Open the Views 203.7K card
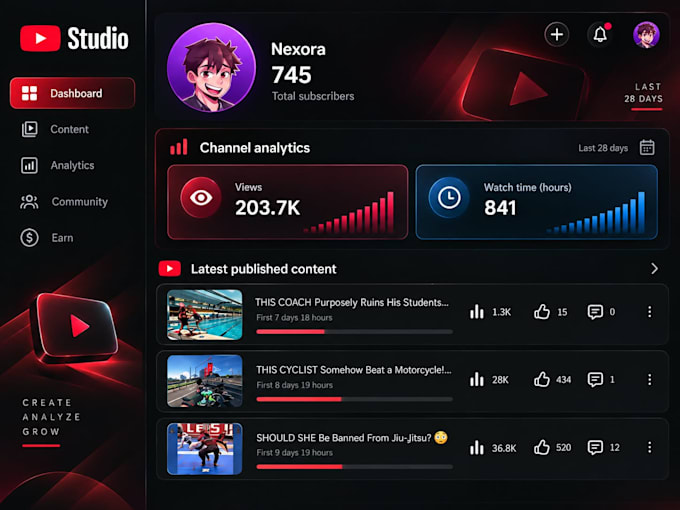Viewport: 680px width, 510px height. [288, 202]
